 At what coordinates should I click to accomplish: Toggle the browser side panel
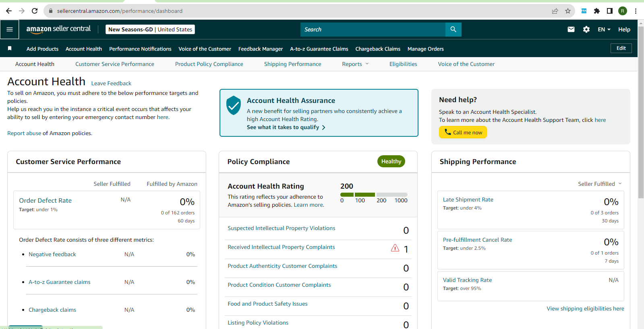pos(610,11)
